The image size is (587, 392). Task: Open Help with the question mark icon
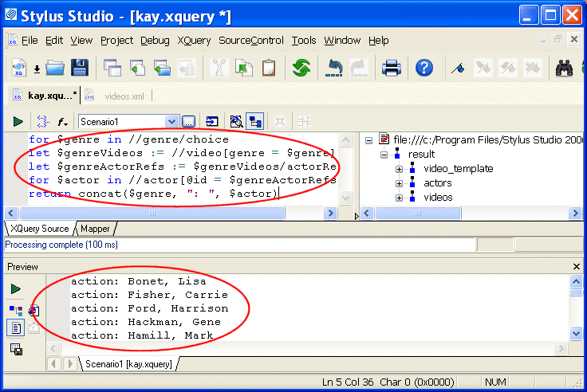pyautogui.click(x=424, y=69)
